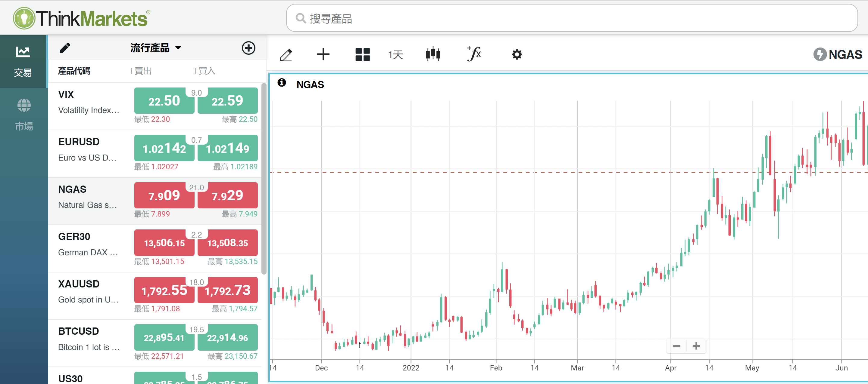
Task: Zoom out the chart with the minus control
Action: tap(677, 346)
